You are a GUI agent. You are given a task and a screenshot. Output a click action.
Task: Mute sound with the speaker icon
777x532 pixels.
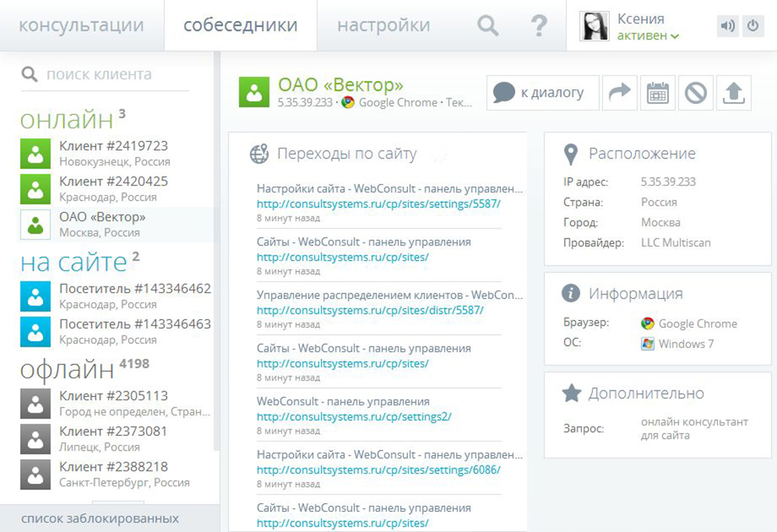(x=727, y=25)
